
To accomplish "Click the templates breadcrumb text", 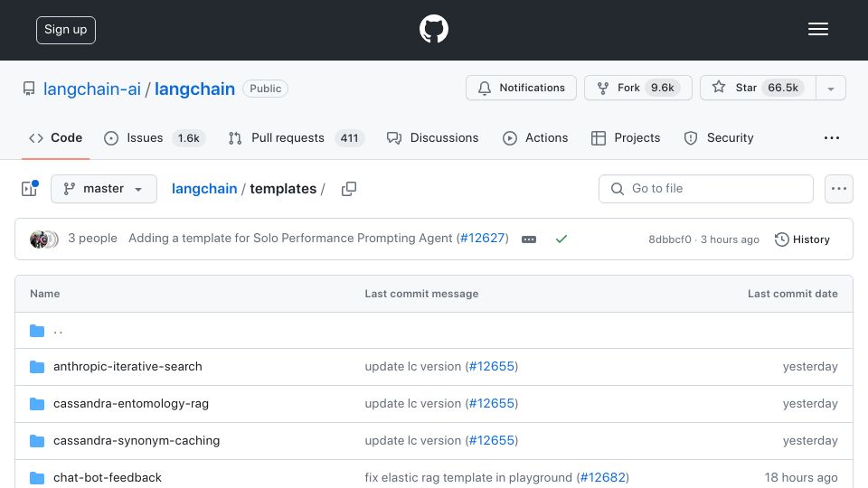I will click(283, 189).
